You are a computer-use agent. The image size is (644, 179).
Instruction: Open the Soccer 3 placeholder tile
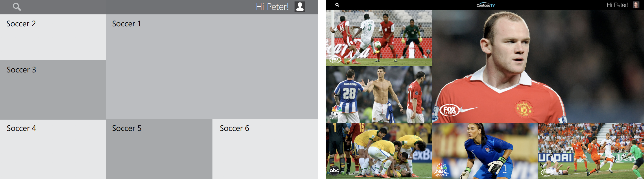[x=53, y=89]
